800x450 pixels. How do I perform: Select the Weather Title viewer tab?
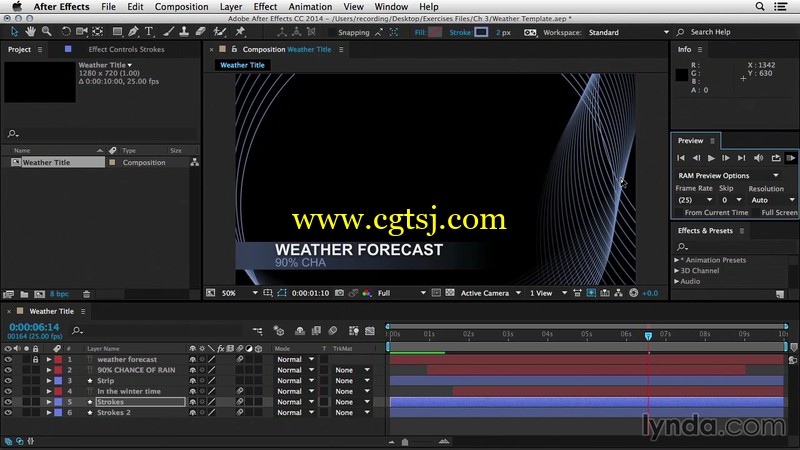coord(242,65)
